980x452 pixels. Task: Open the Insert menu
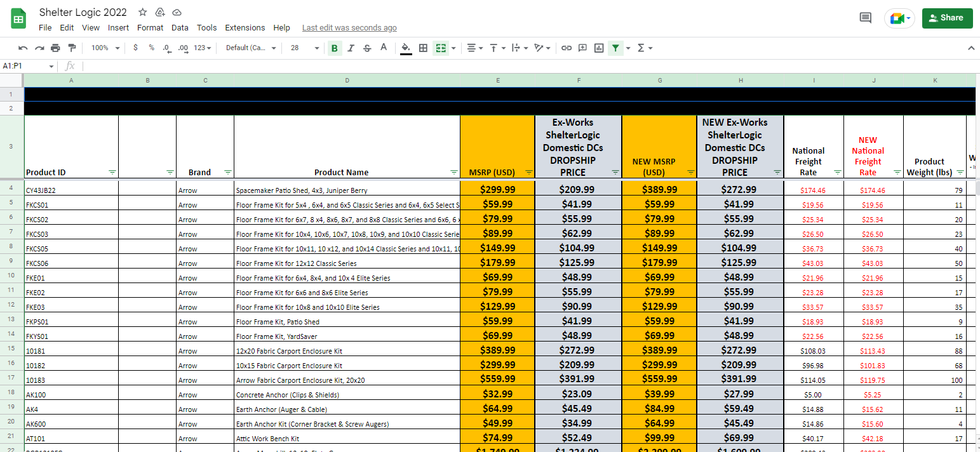118,28
